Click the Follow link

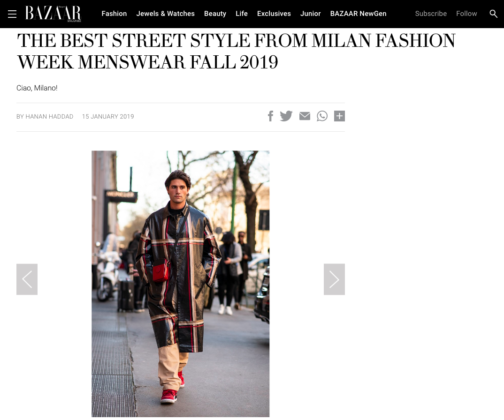[466, 14]
